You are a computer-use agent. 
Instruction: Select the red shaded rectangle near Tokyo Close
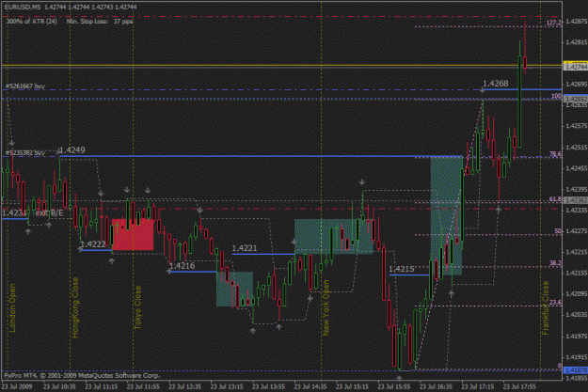point(133,235)
